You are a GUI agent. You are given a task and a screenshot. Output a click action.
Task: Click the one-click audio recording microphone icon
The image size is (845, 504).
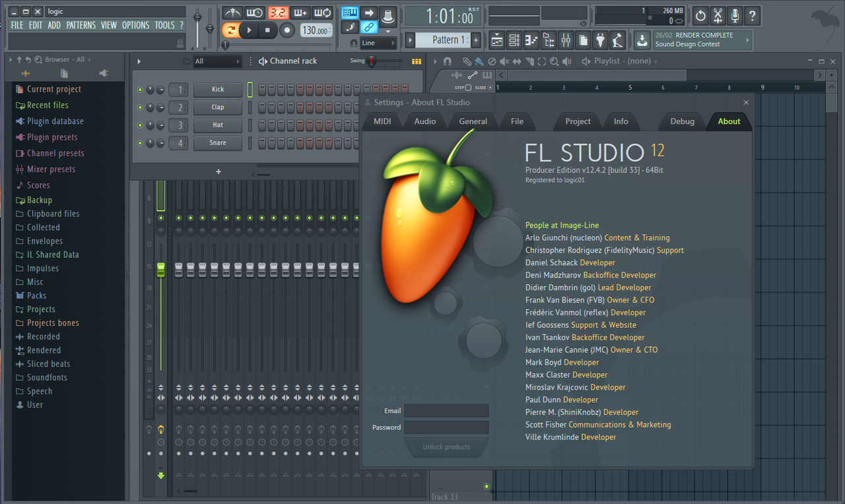click(x=735, y=16)
